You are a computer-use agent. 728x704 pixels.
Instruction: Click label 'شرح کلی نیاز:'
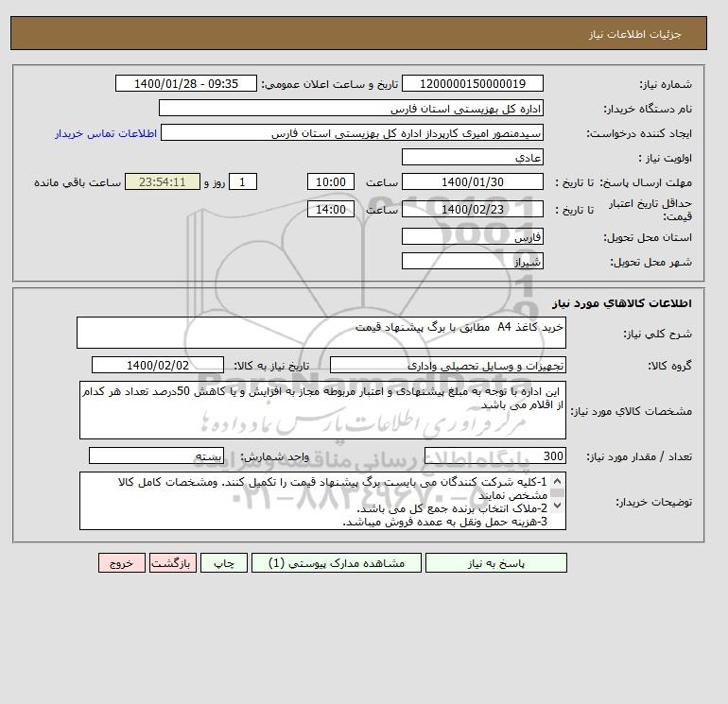point(657,334)
